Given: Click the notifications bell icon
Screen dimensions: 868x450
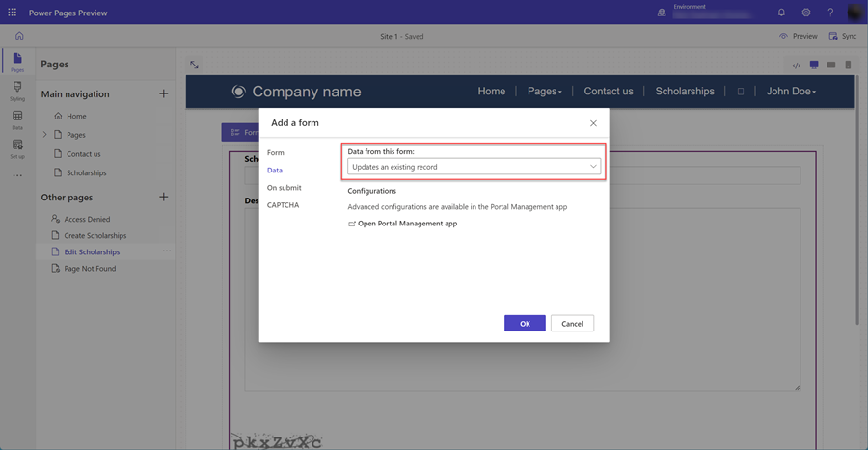Looking at the screenshot, I should click(781, 13).
